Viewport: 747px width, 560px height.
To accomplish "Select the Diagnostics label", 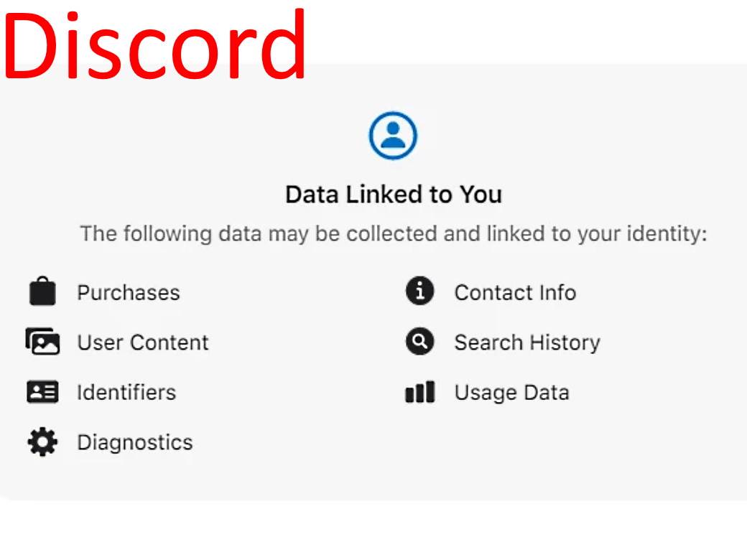I will (135, 442).
